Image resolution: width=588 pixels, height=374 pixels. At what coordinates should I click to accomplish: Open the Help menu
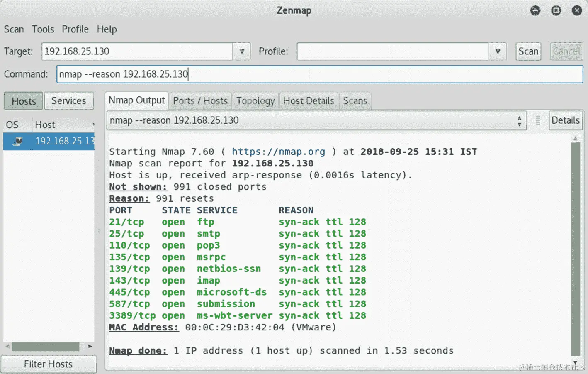coord(107,29)
